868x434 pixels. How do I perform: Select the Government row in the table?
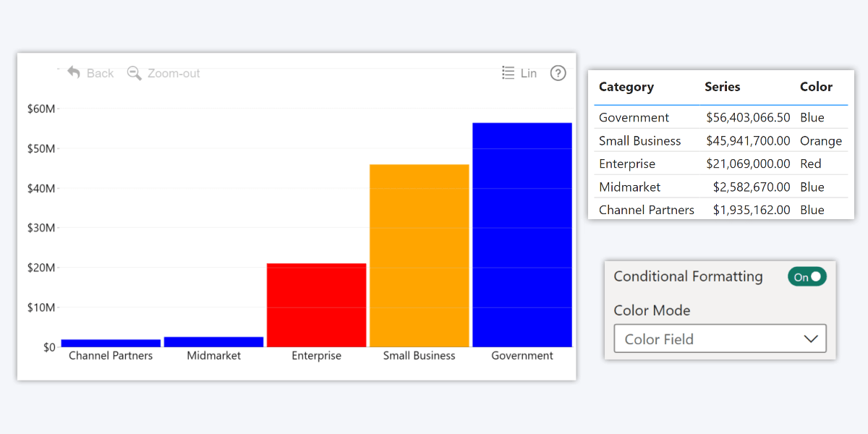[x=634, y=117]
